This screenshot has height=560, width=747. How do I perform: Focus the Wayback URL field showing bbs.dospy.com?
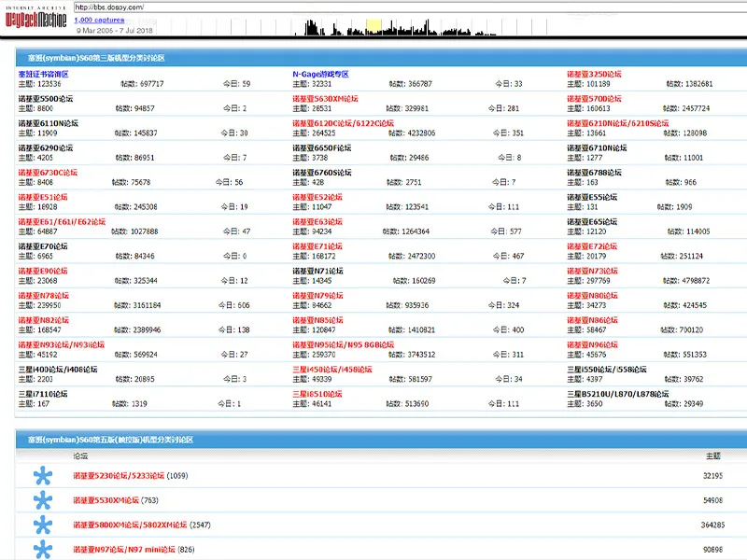[x=410, y=7]
